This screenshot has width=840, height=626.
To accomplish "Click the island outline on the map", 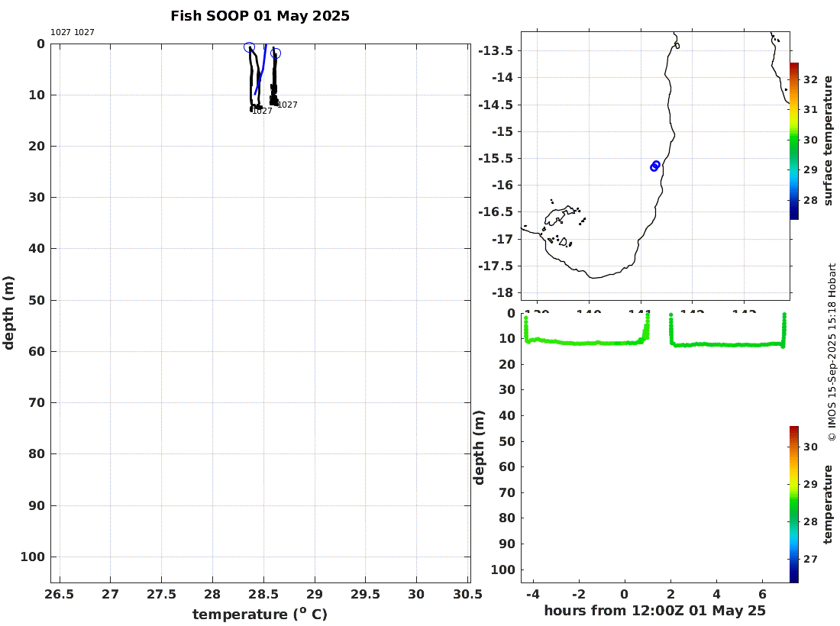I will (x=561, y=215).
